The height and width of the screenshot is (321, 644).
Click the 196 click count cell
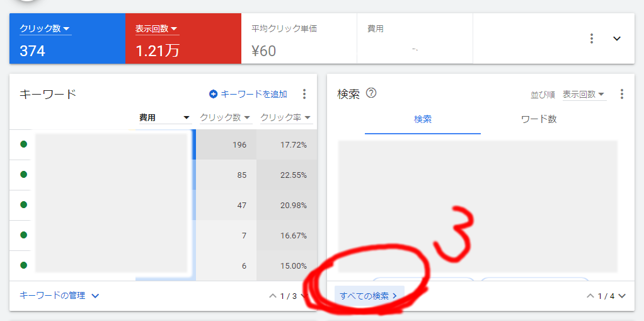click(226, 144)
